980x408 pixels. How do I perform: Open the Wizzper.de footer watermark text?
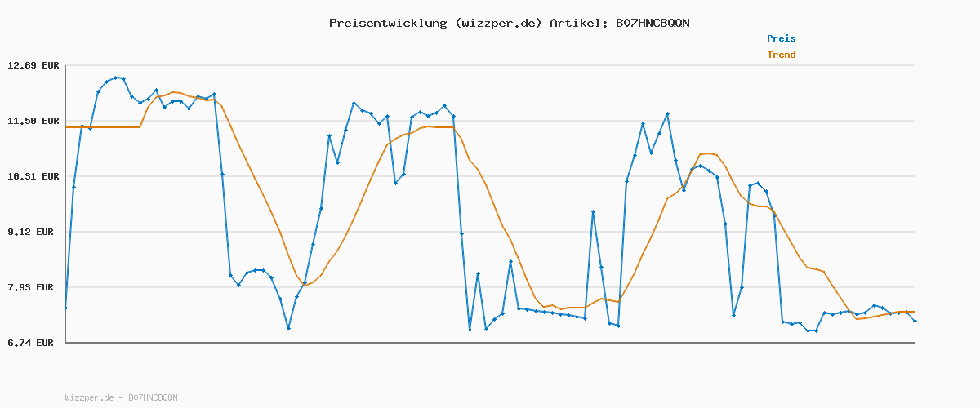(89, 397)
